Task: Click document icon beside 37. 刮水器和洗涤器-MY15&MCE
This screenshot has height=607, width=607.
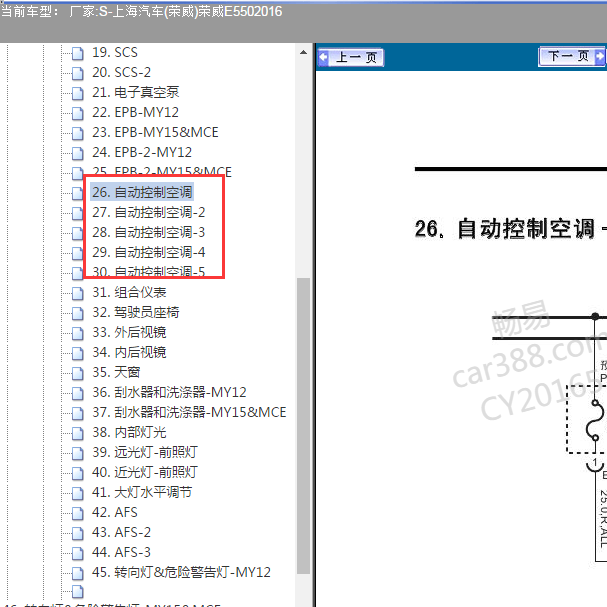Action: [x=78, y=413]
